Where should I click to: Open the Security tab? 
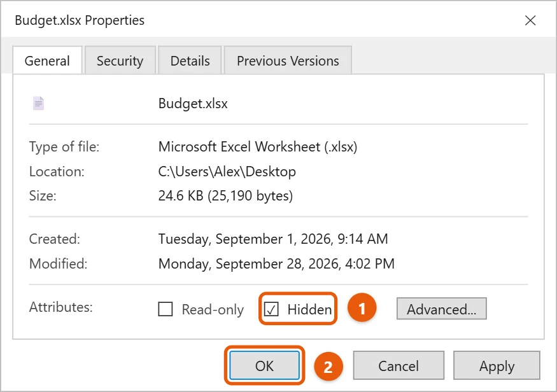click(120, 60)
